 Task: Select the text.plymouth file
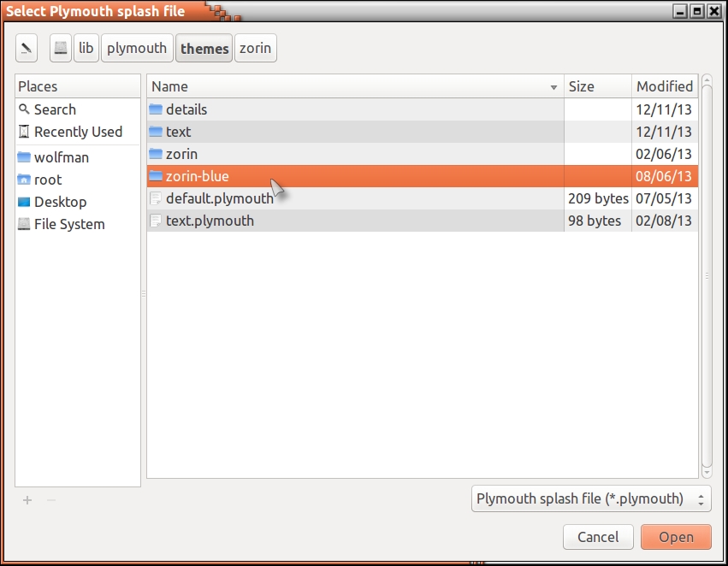click(210, 221)
